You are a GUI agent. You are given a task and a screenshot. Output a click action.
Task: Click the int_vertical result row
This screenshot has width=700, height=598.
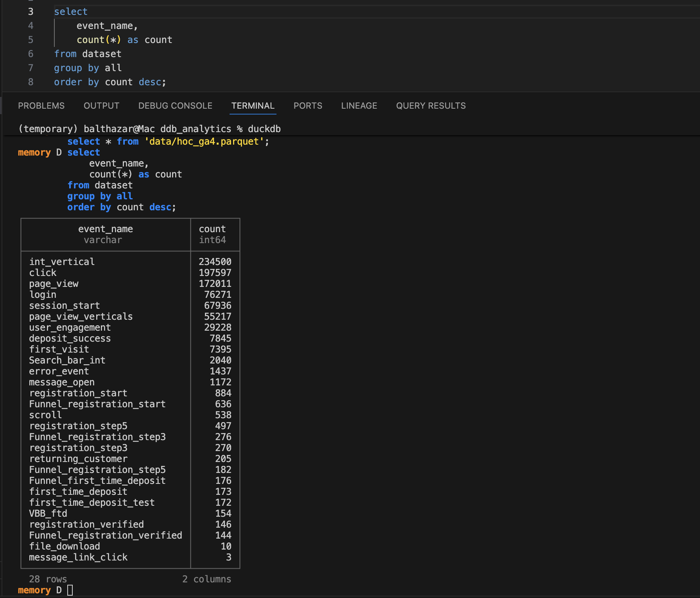[x=61, y=261]
